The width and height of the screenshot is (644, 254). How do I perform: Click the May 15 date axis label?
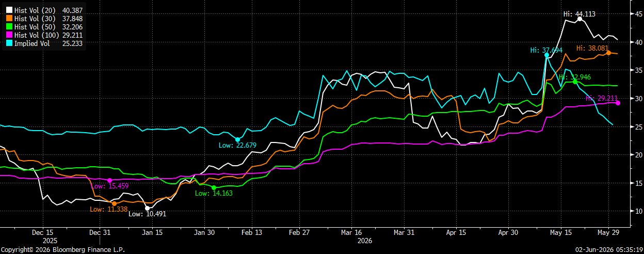point(560,232)
